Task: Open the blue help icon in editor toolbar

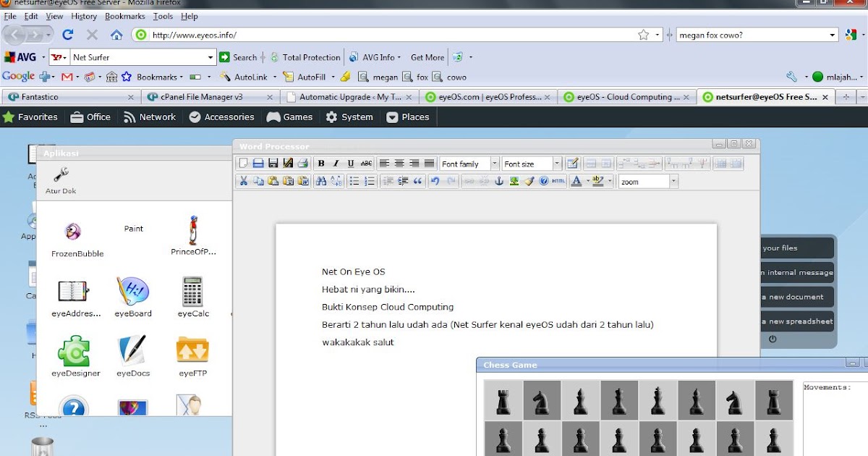Action: [543, 181]
